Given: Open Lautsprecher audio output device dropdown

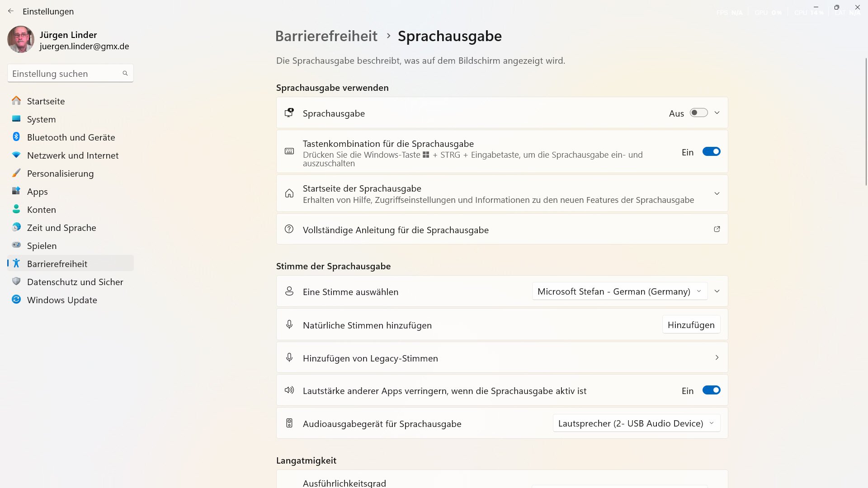Looking at the screenshot, I should coord(636,423).
